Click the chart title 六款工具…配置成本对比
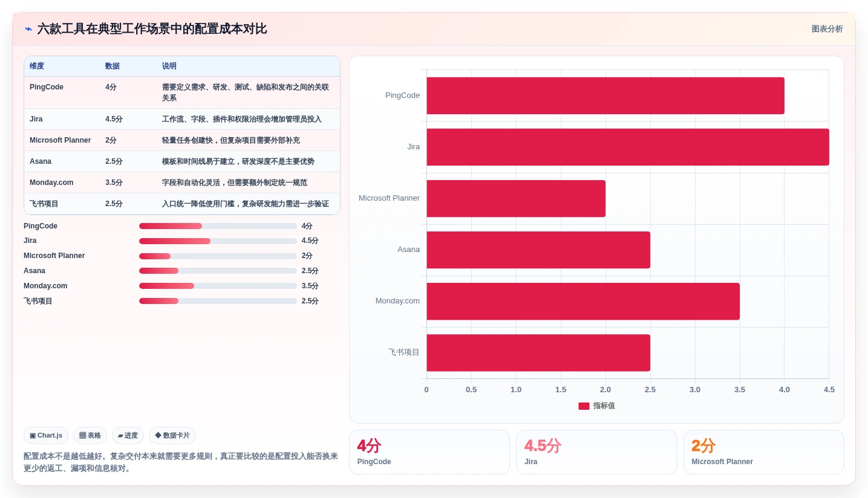The image size is (868, 498). (152, 29)
